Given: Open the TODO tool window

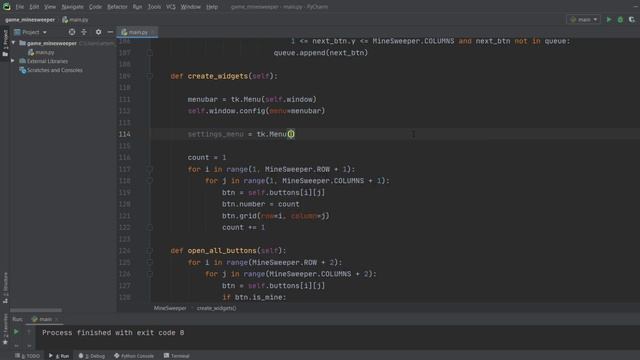Looking at the screenshot, I should click(x=28, y=356).
